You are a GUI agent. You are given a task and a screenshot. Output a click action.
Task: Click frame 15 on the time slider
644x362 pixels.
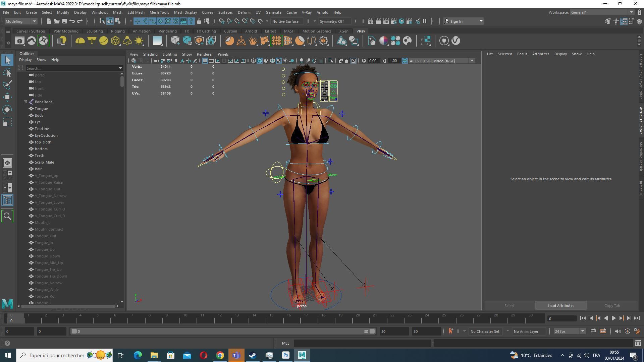[x=271, y=318]
